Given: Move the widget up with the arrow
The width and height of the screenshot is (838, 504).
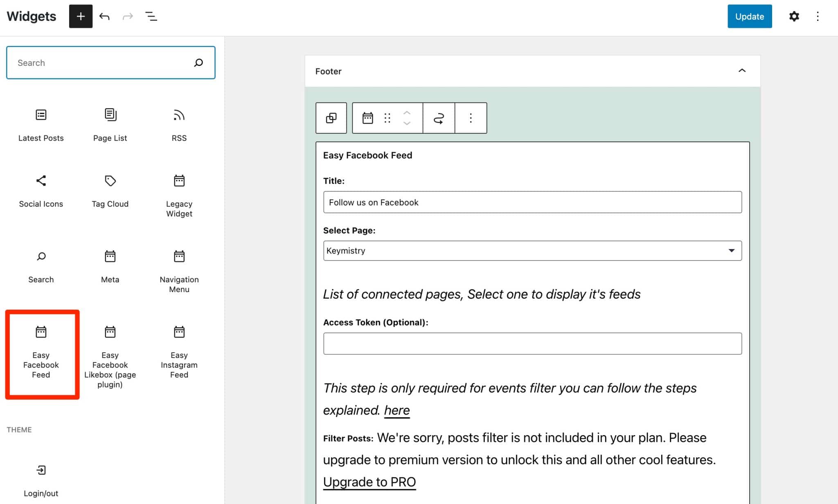Looking at the screenshot, I should tap(407, 112).
